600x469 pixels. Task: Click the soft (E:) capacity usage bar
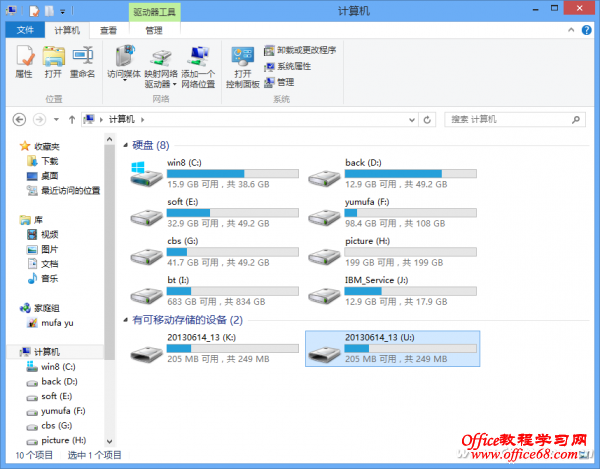(x=233, y=213)
